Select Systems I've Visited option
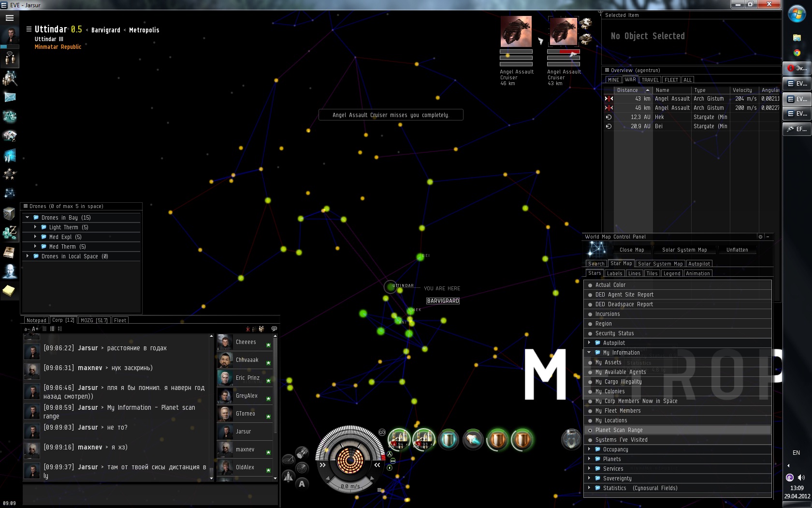The width and height of the screenshot is (812, 508). 678,440
